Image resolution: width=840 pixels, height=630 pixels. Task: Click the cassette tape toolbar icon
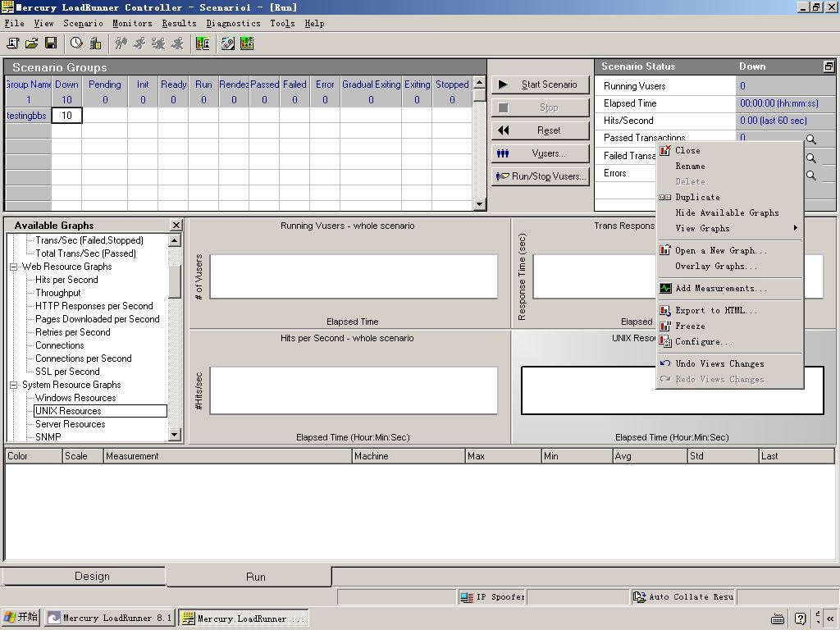point(228,43)
